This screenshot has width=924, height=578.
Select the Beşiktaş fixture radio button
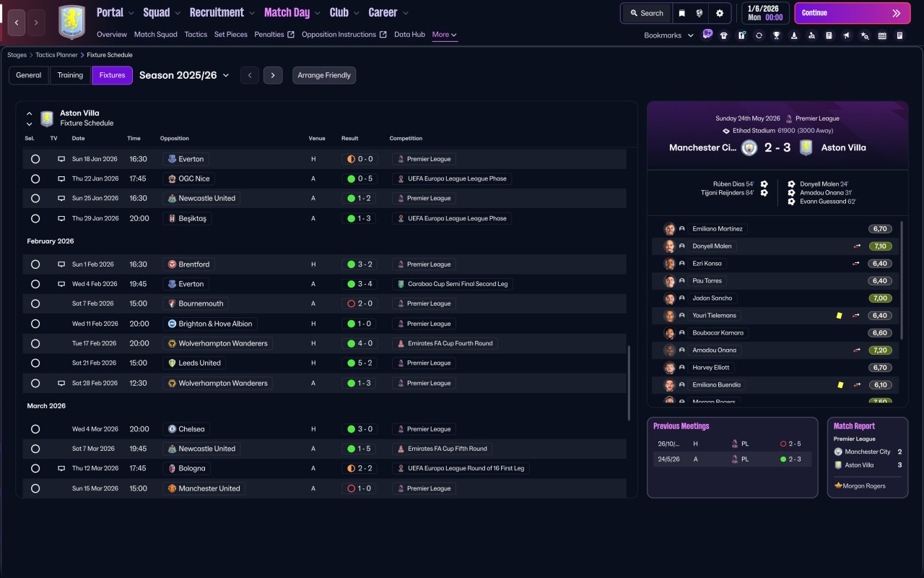[x=35, y=218]
